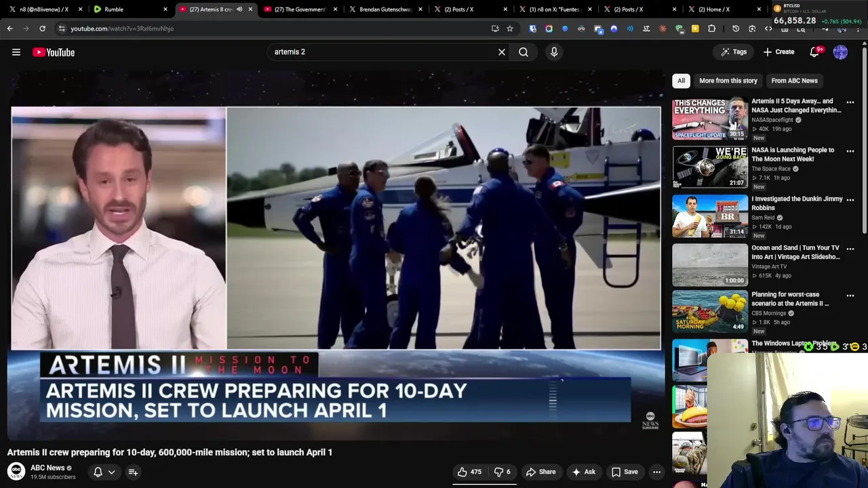Screen dimensions: 868x488
Task: Mute the Artemis II tab audio icon
Action: click(239, 9)
